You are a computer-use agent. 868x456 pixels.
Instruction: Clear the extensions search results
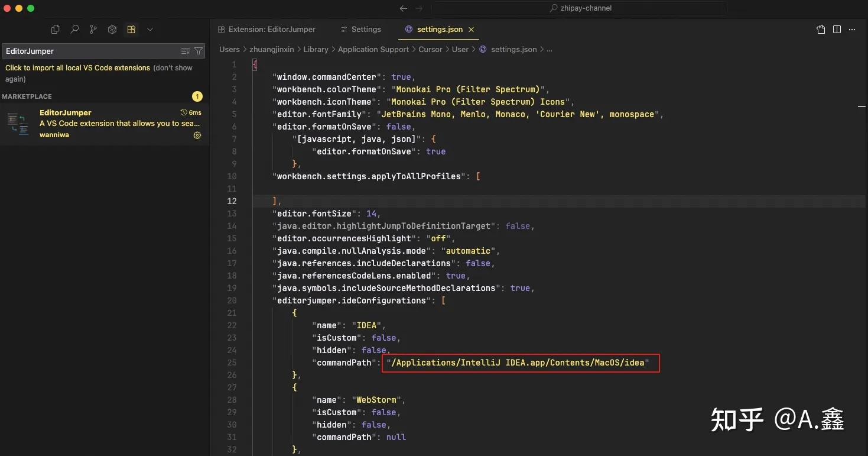(x=186, y=51)
